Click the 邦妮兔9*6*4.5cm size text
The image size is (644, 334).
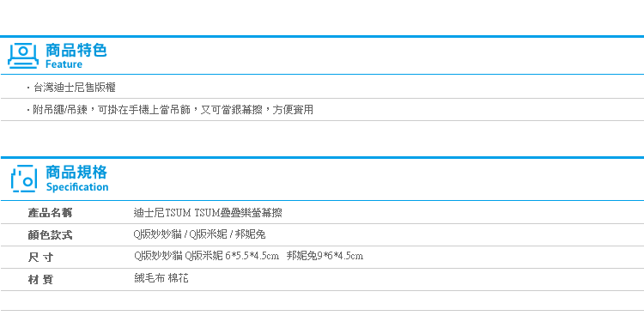point(325,256)
